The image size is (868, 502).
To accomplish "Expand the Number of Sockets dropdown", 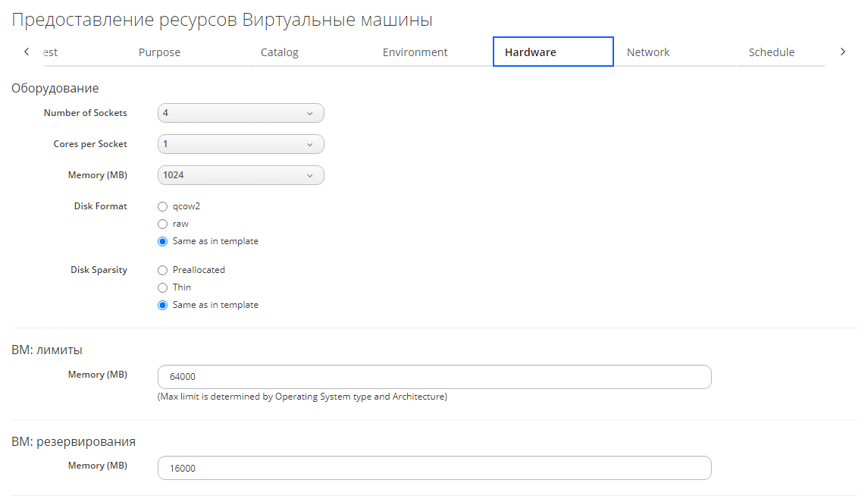I will coord(240,113).
